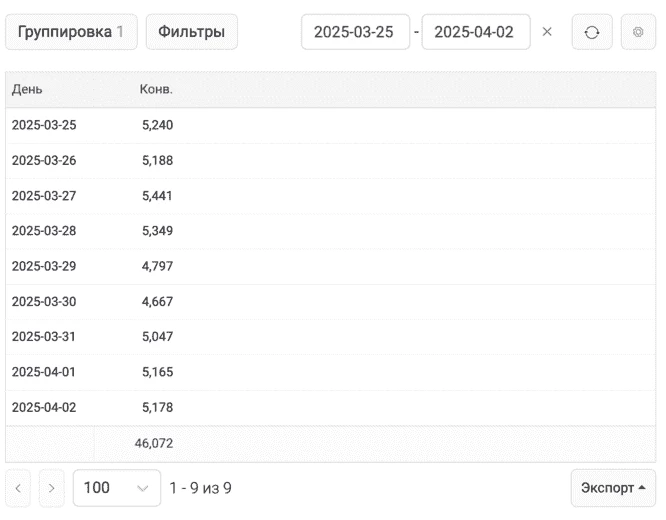This screenshot has width=666, height=520.
Task: Click the refresh data icon
Action: point(592,32)
